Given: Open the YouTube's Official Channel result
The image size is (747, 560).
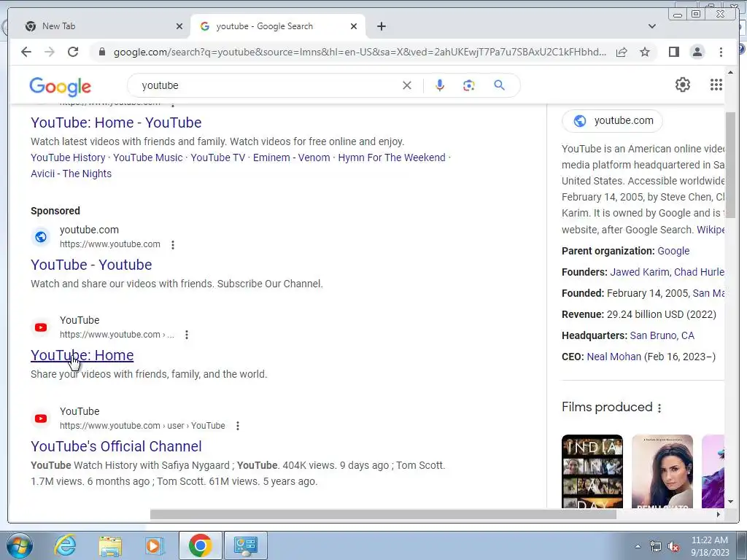Looking at the screenshot, I should pos(116,446).
